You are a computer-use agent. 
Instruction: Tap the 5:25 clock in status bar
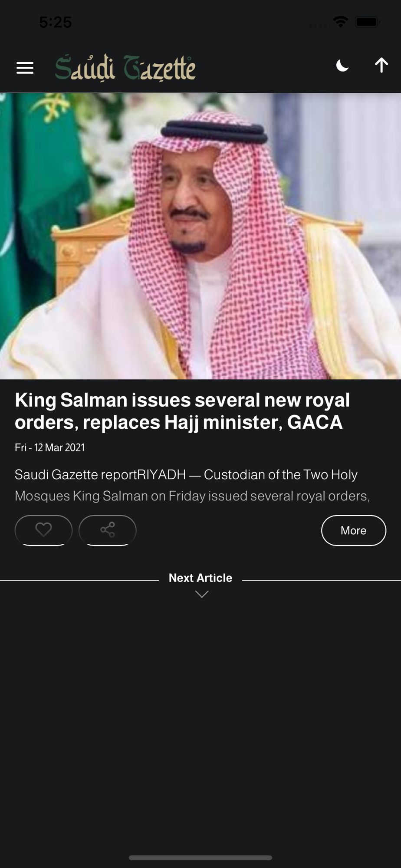(56, 22)
